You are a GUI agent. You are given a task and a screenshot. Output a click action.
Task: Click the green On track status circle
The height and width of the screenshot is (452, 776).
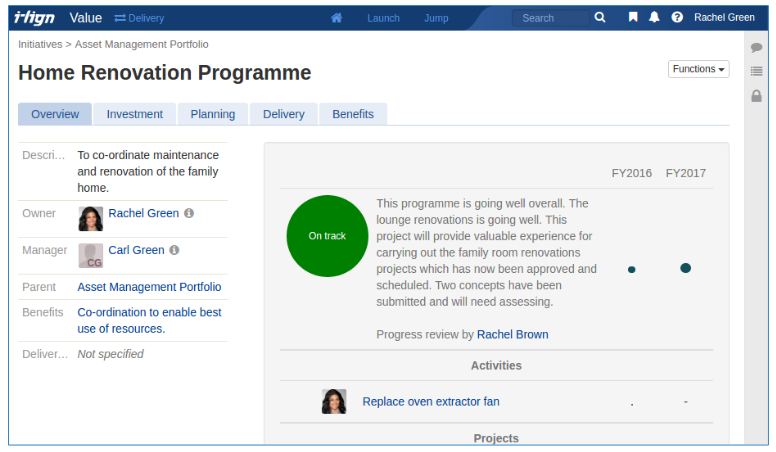[x=327, y=236]
